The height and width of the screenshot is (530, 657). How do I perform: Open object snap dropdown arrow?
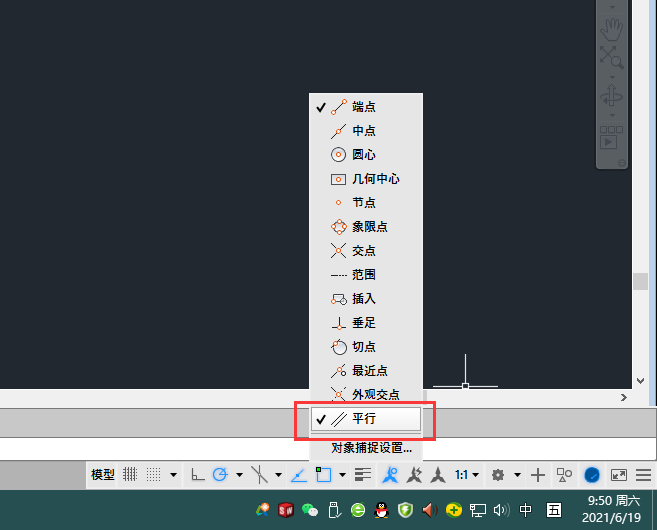pos(342,475)
